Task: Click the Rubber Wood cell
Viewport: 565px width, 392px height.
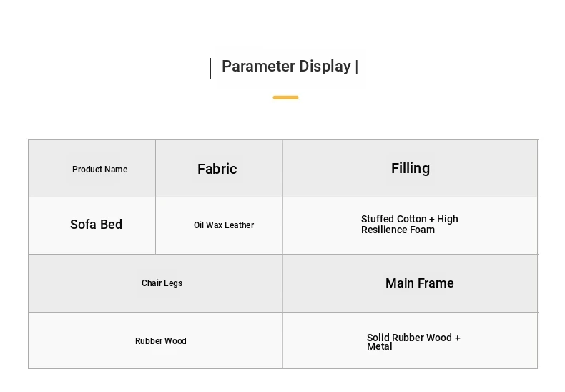Action: 156,340
